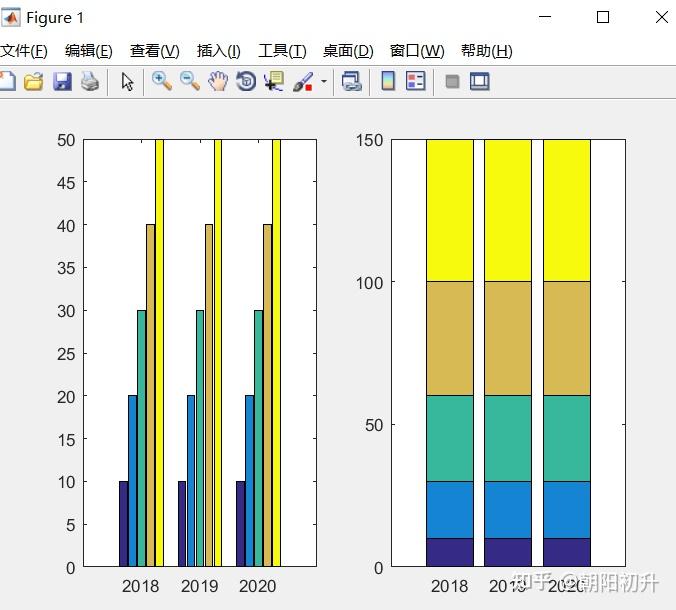Expand the Brush color dropdown arrow
676x610 pixels.
point(324,81)
